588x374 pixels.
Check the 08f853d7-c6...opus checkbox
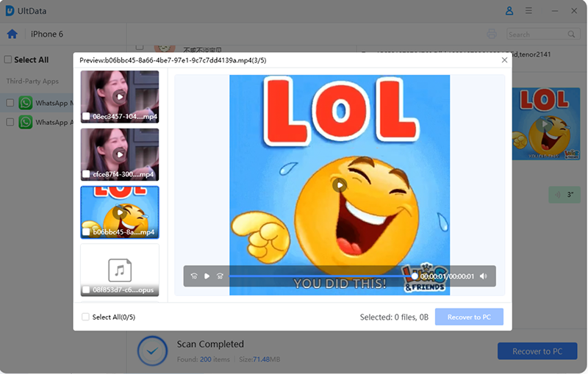(86, 290)
